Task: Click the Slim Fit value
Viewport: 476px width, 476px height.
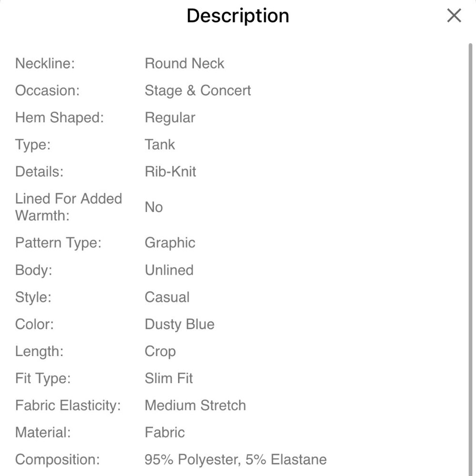Action: click(x=169, y=378)
